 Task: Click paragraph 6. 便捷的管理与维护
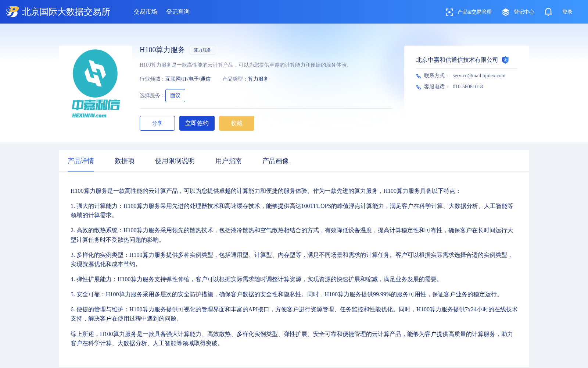point(294,314)
